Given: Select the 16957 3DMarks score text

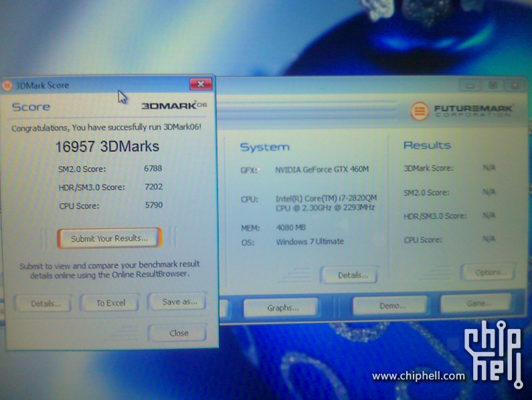Looking at the screenshot, I should tap(107, 146).
